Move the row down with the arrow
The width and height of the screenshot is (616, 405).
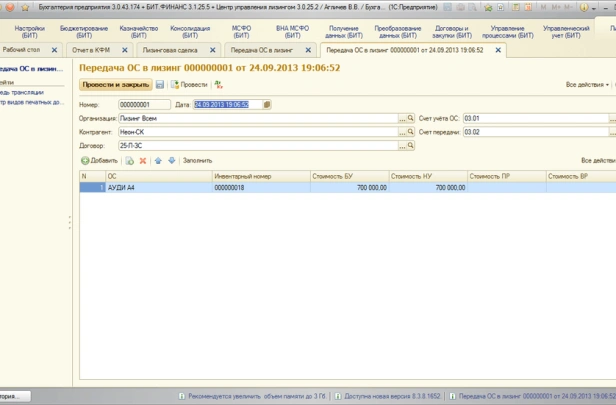point(171,160)
